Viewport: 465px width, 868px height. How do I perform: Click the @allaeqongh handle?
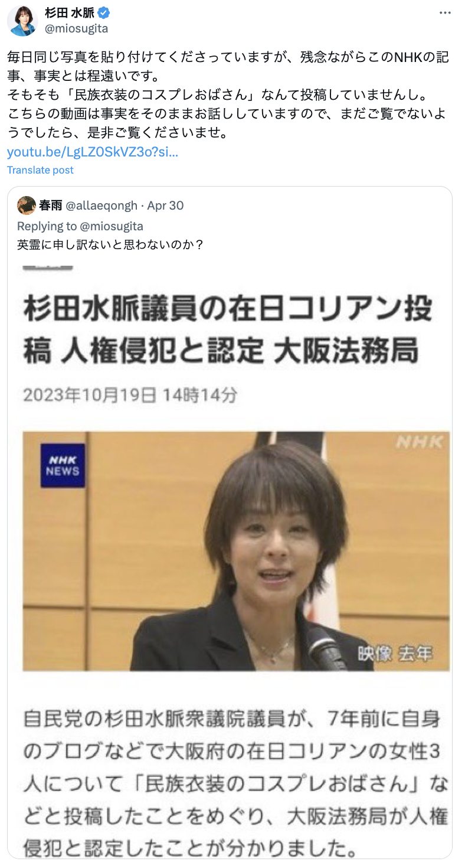coord(101,205)
